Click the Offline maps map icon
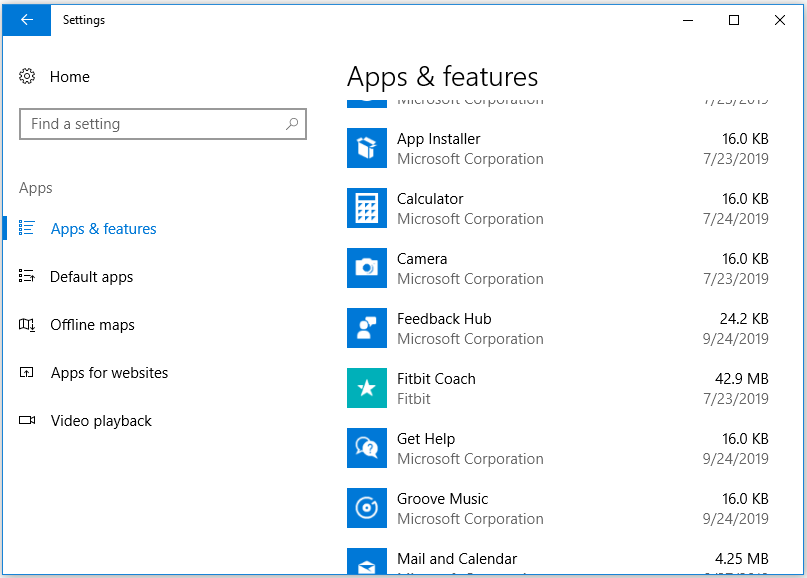The width and height of the screenshot is (807, 578). coord(26,324)
